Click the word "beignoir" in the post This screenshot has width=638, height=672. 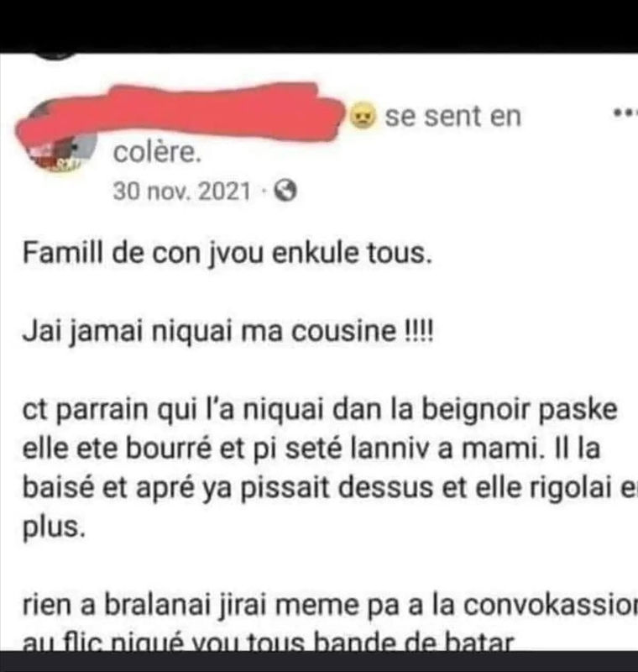tap(476, 409)
